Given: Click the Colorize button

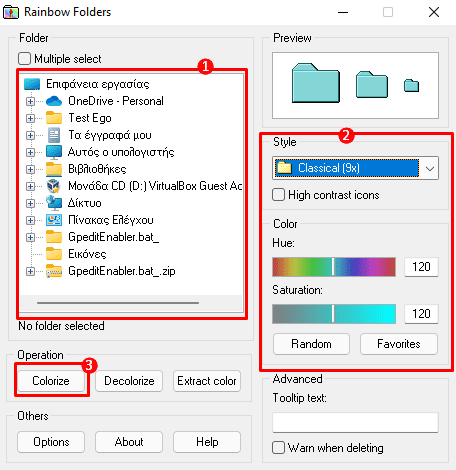Looking at the screenshot, I should tap(51, 381).
